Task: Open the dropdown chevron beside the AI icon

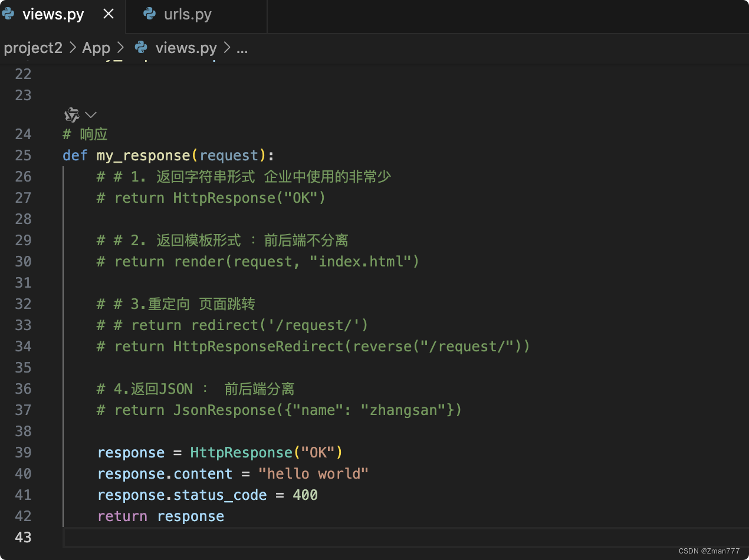Action: click(90, 114)
